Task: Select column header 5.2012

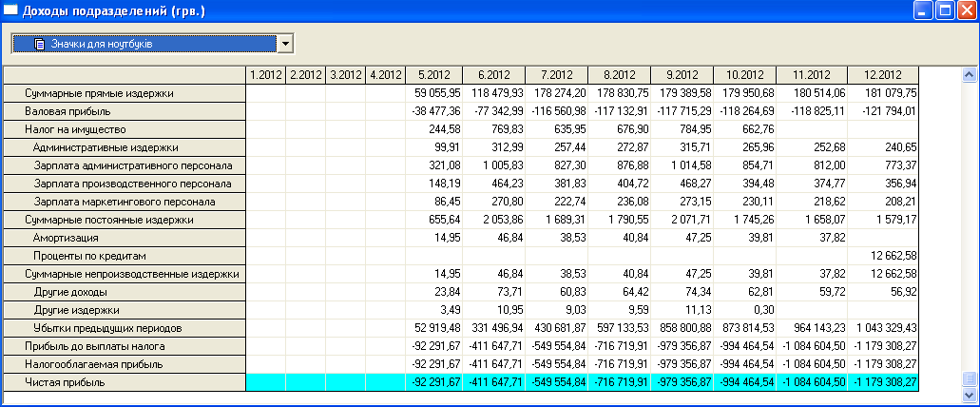Action: tap(434, 75)
